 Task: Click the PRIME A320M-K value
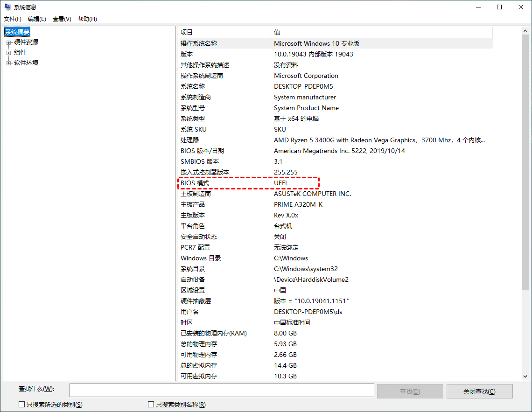[298, 204]
